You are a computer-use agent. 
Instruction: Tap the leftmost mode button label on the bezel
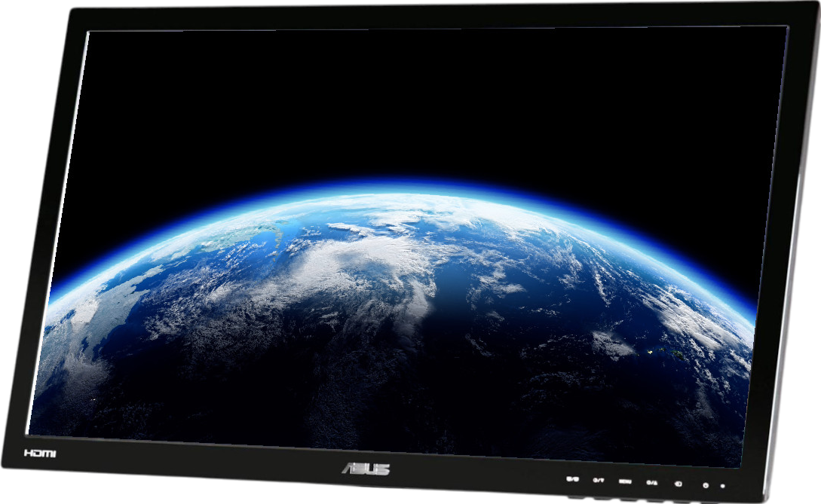point(572,479)
